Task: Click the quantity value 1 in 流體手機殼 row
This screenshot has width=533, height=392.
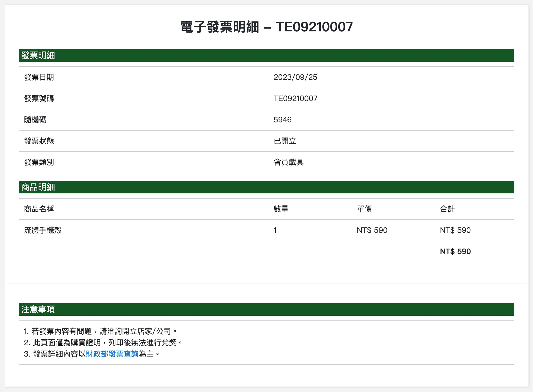Action: (x=275, y=230)
